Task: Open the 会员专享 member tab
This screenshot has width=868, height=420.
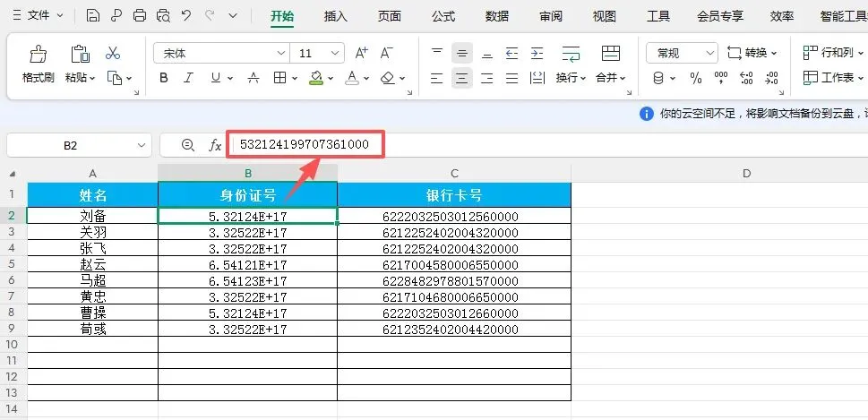Action: [719, 16]
